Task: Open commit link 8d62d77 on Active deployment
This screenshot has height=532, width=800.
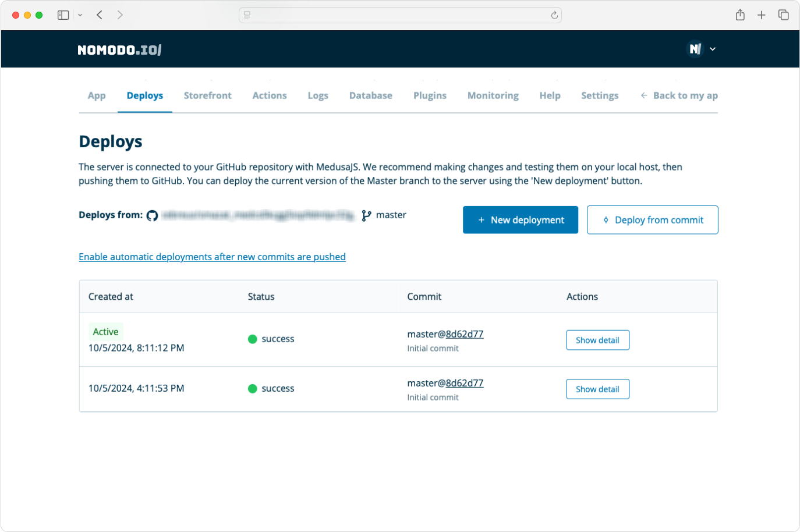Action: 465,334
